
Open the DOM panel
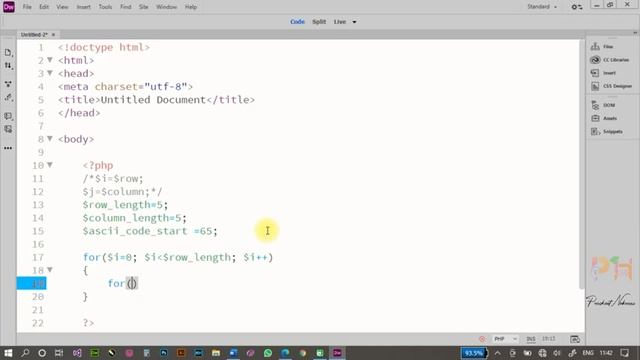click(603, 105)
